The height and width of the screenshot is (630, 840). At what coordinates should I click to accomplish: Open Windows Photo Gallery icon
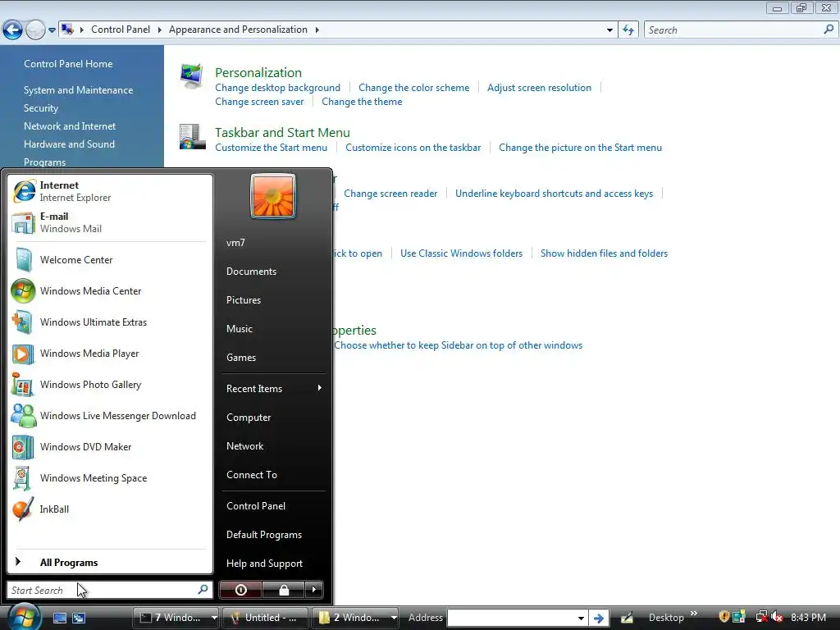pos(24,385)
